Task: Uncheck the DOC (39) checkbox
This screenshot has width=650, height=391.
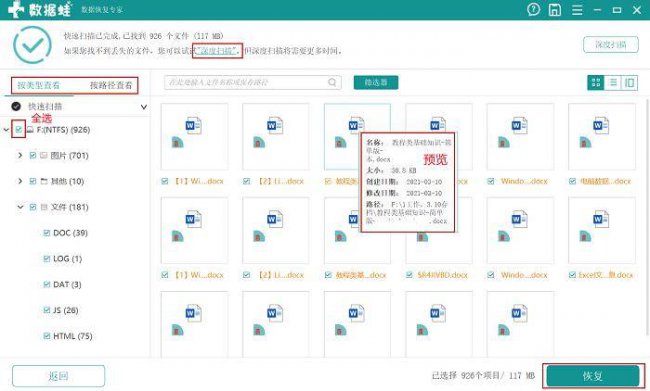Action: click(x=47, y=233)
